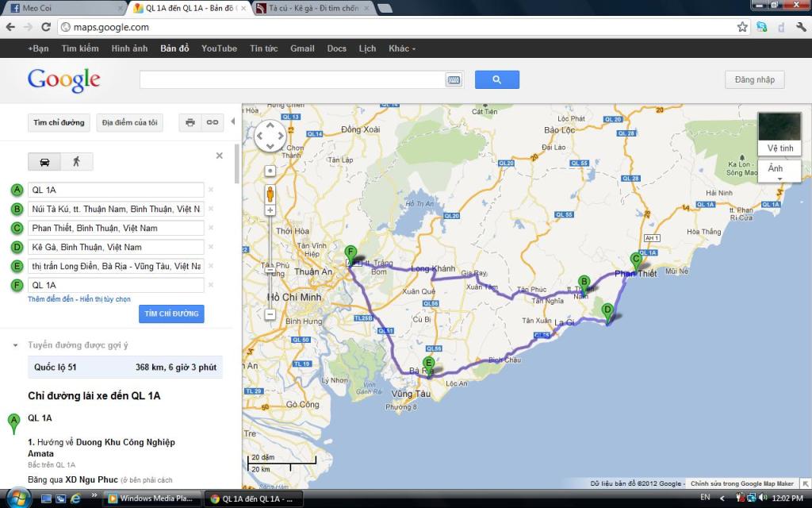Open Tin tức in Google bar
Image resolution: width=812 pixels, height=508 pixels.
tap(263, 48)
